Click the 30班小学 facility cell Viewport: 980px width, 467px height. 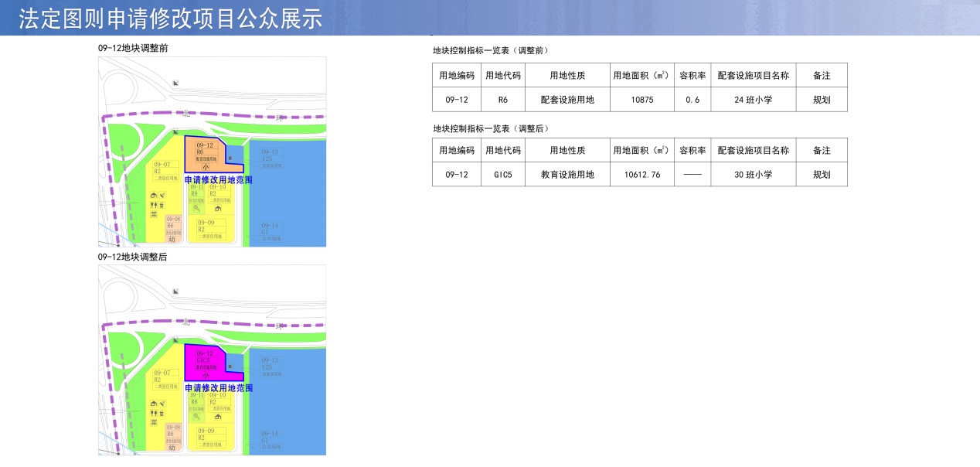753,175
